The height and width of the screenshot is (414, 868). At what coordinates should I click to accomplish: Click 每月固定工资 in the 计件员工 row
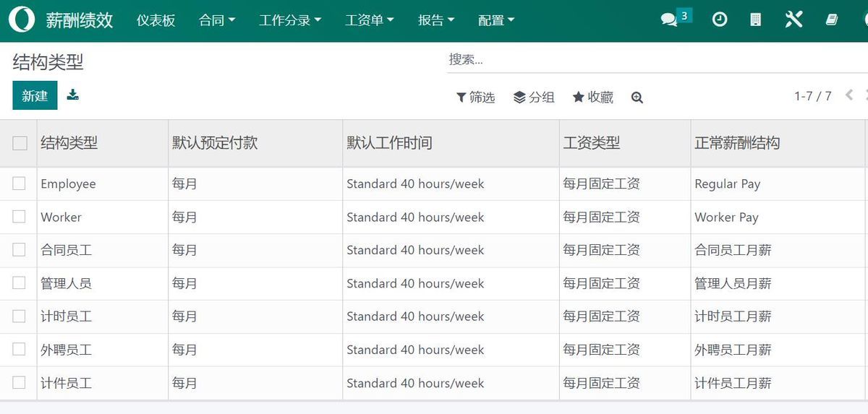pos(601,383)
